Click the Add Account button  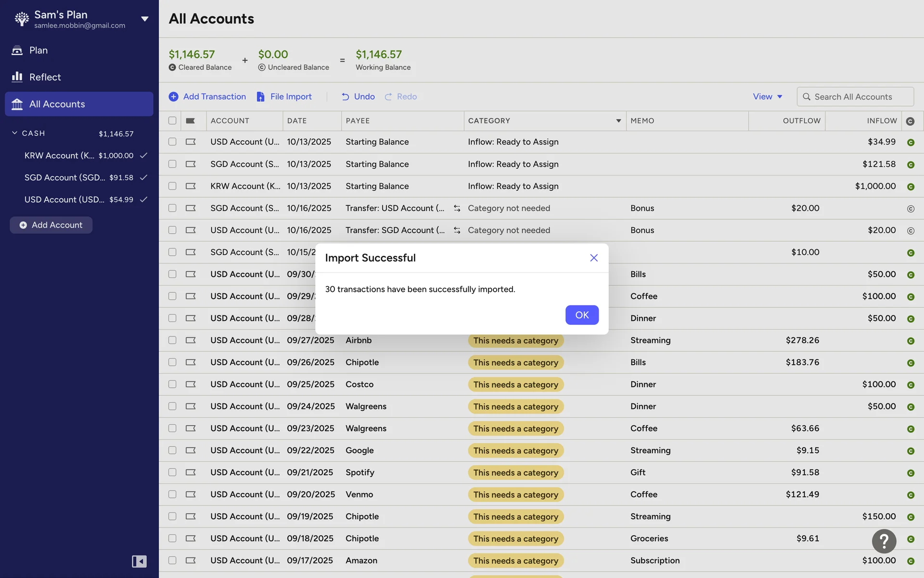(51, 225)
